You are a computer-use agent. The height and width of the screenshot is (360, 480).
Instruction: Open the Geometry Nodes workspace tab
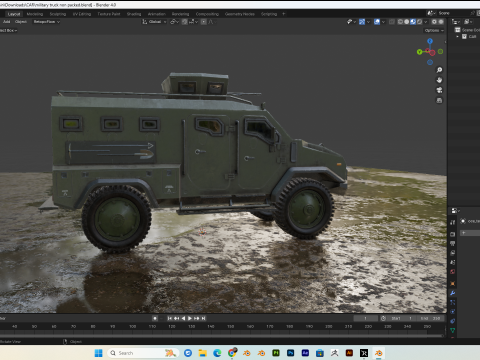point(239,14)
